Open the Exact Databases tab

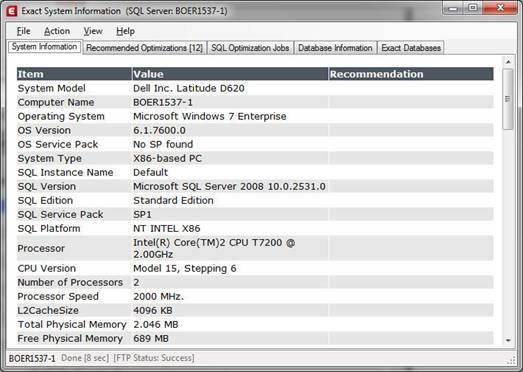411,48
